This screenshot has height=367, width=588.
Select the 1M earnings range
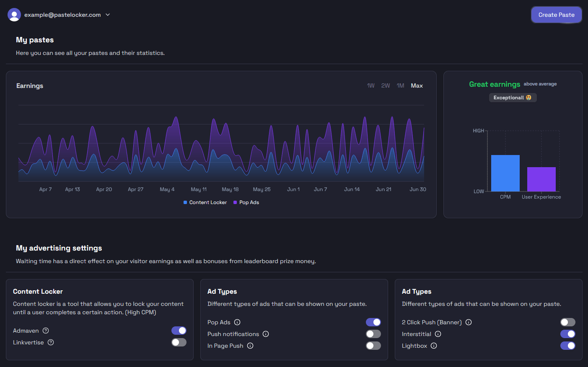(401, 85)
